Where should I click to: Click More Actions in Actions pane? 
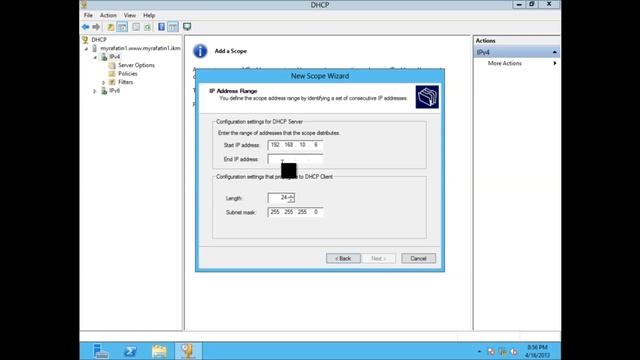point(504,63)
